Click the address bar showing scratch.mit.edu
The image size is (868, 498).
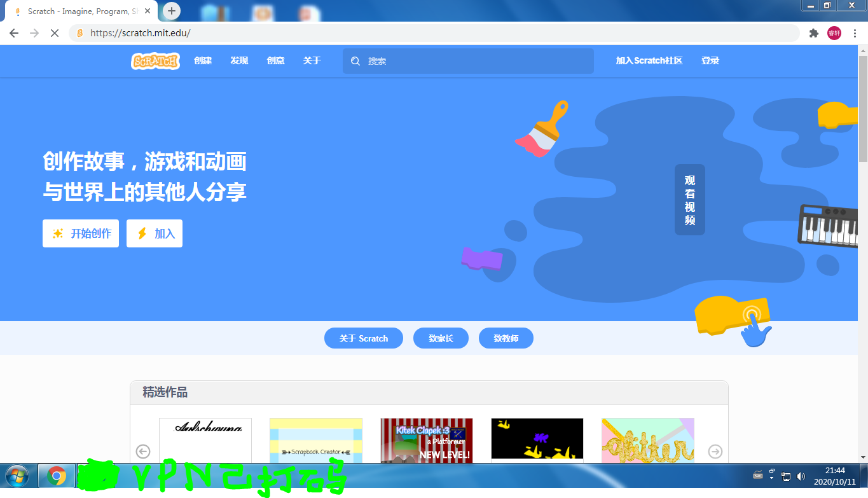434,33
